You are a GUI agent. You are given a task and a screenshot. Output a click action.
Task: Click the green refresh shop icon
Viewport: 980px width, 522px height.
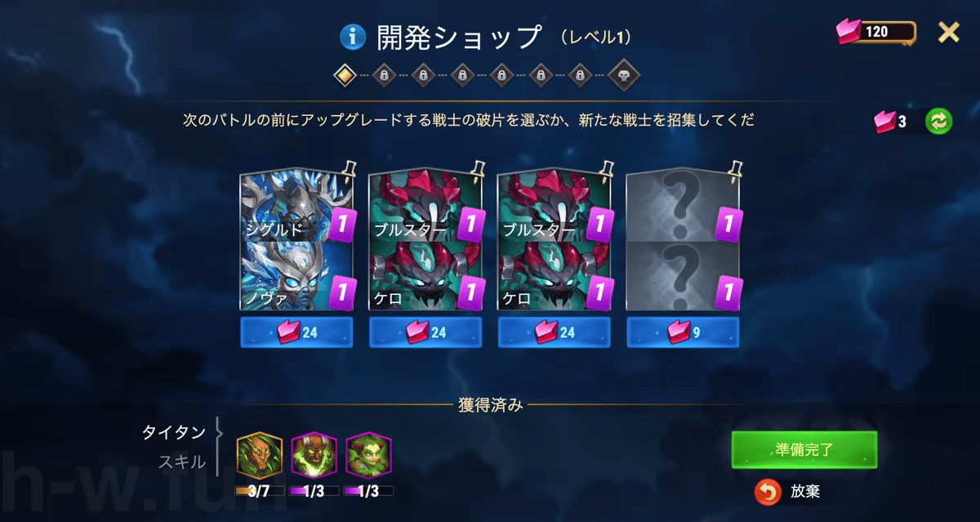point(939,121)
